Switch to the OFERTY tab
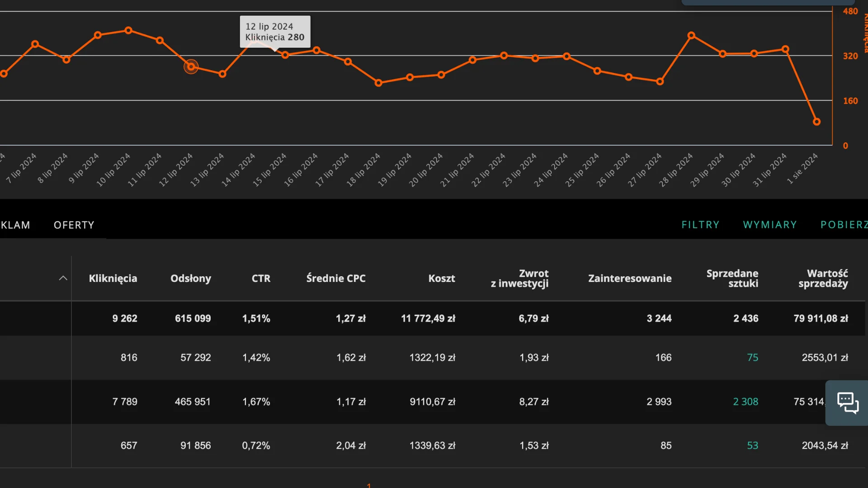The width and height of the screenshot is (868, 488). (x=74, y=225)
